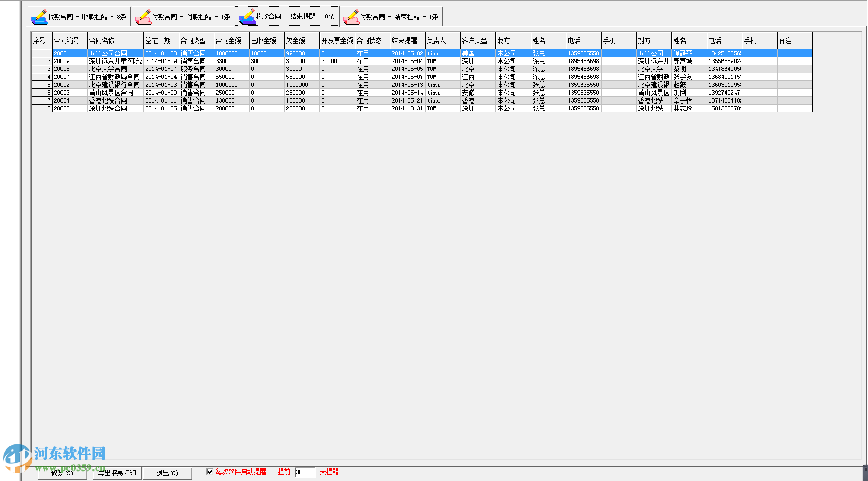Click the 合同名称 column header
The width and height of the screenshot is (868, 481).
[116, 40]
